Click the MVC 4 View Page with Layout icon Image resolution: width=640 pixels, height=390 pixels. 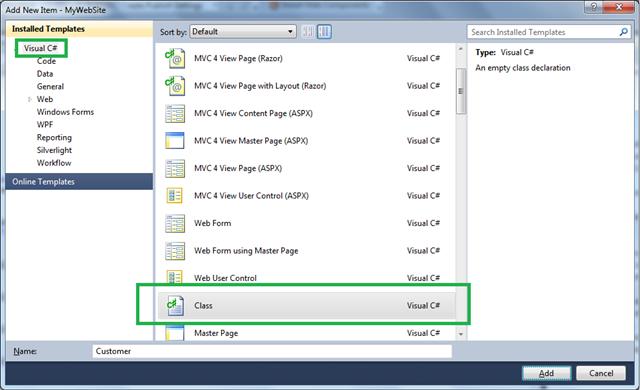175,86
